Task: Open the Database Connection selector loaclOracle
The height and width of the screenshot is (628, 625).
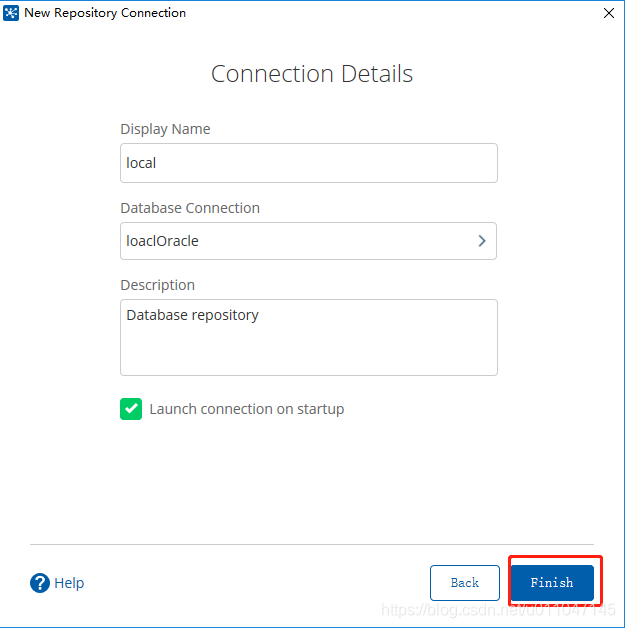Action: [x=308, y=241]
